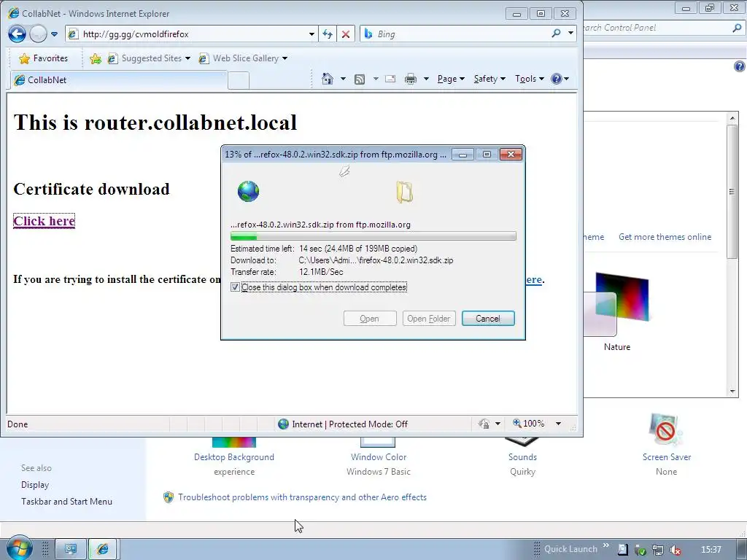Screen dimensions: 747x560
Task: Open Display under See also
Action: tap(35, 485)
